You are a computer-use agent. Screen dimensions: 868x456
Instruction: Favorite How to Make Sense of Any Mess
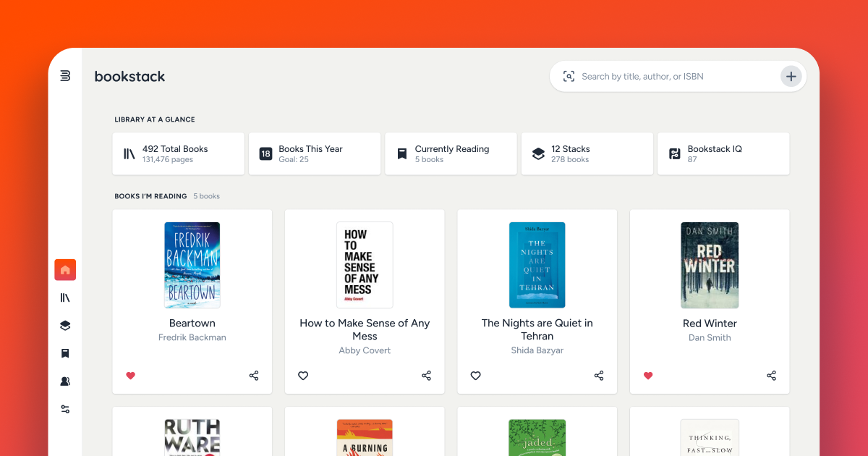click(x=303, y=376)
